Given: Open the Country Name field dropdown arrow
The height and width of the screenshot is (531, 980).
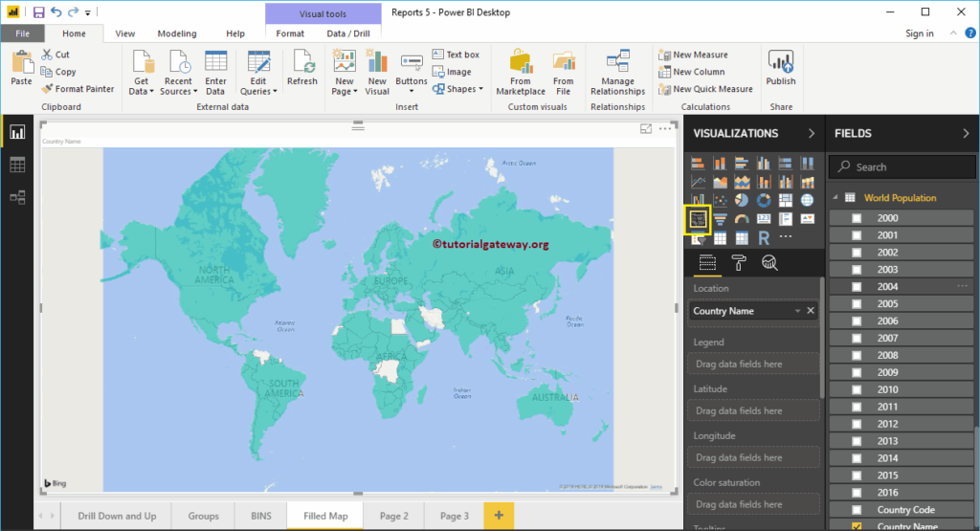Looking at the screenshot, I should (x=797, y=311).
